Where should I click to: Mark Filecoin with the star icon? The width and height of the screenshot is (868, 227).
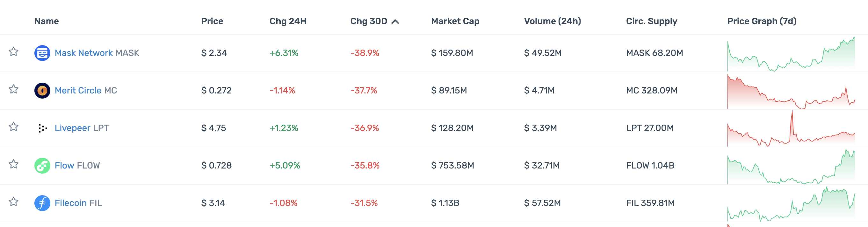pos(13,202)
